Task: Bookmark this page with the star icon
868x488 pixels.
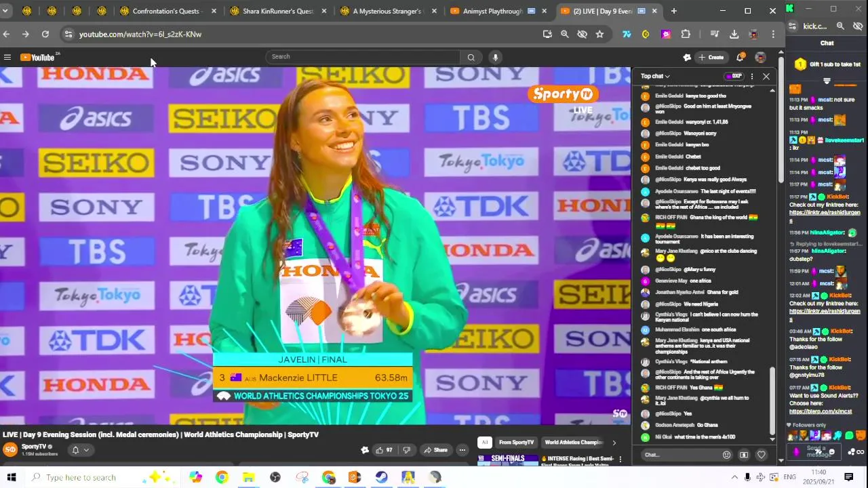Action: (599, 34)
